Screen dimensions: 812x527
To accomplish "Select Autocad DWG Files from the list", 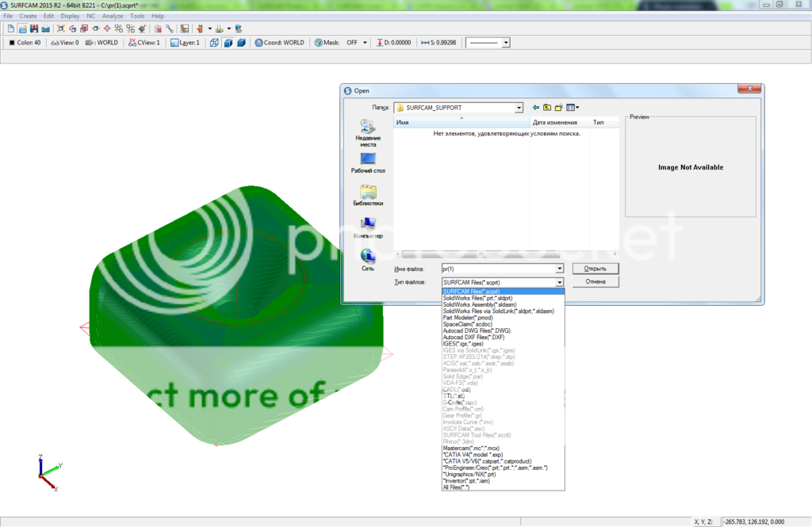I will (477, 330).
